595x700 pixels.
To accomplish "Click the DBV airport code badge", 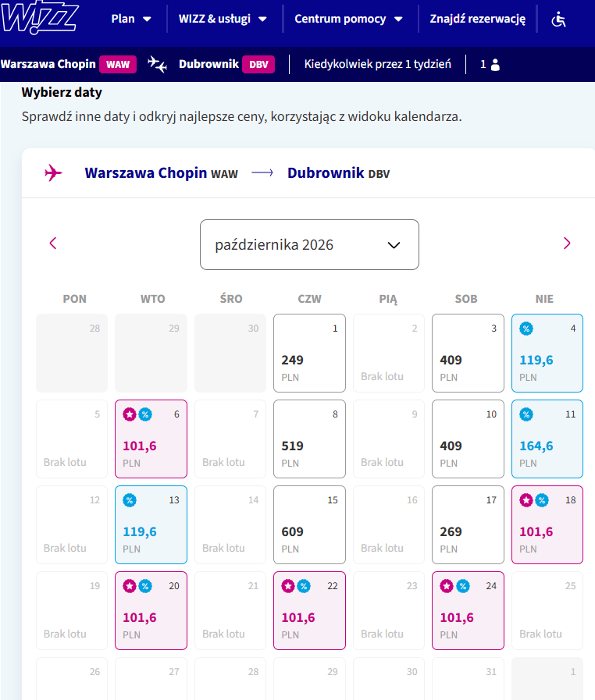I will click(x=258, y=64).
